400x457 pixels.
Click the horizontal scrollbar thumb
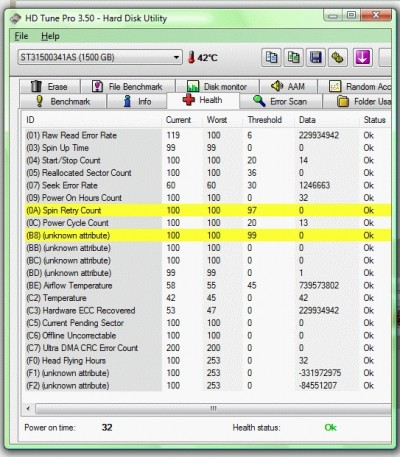tap(213, 408)
